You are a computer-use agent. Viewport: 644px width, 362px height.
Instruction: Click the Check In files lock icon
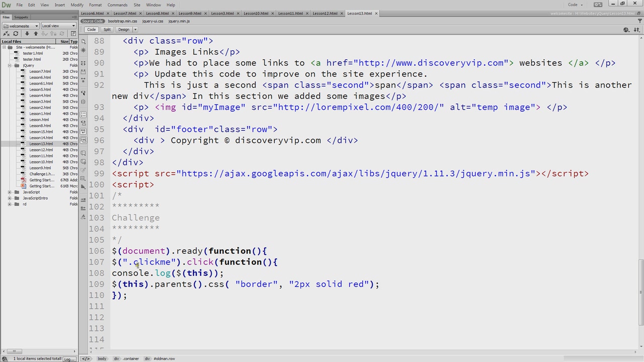pos(52,34)
